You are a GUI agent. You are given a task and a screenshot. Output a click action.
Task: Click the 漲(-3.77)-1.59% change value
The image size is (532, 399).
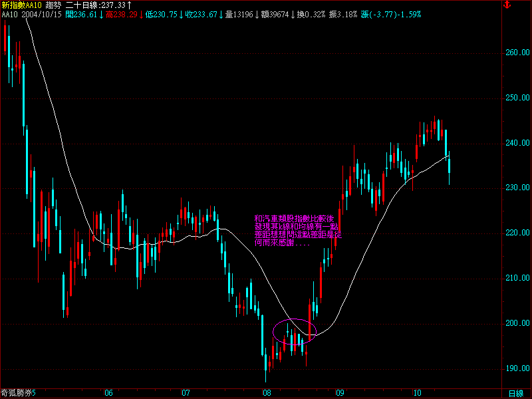pos(390,14)
